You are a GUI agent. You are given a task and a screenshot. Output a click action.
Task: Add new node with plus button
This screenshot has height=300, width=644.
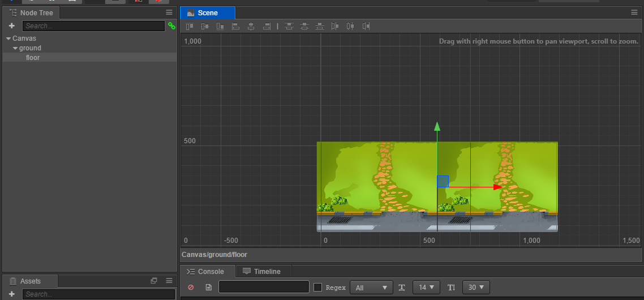[x=11, y=26]
